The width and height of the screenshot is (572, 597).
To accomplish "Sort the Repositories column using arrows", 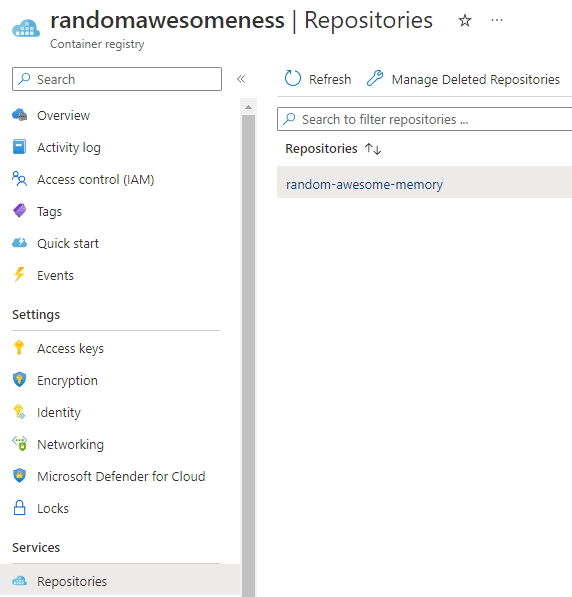I will 373,149.
